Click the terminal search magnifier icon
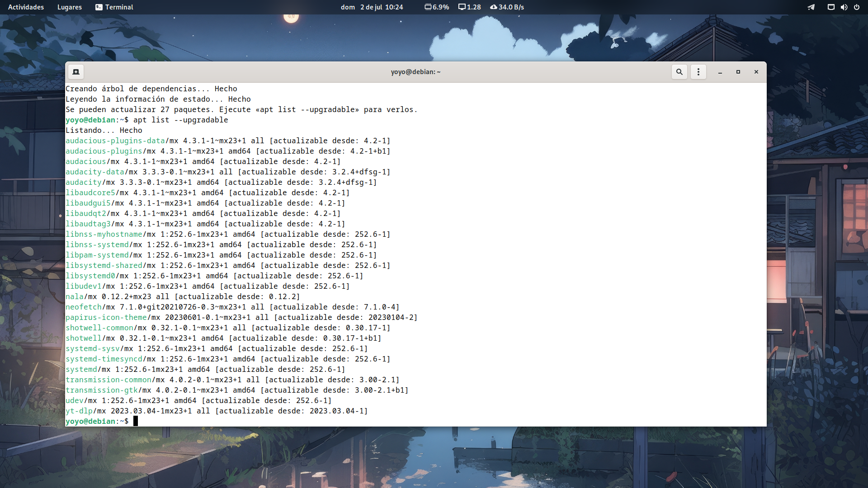The width and height of the screenshot is (868, 488). 679,72
